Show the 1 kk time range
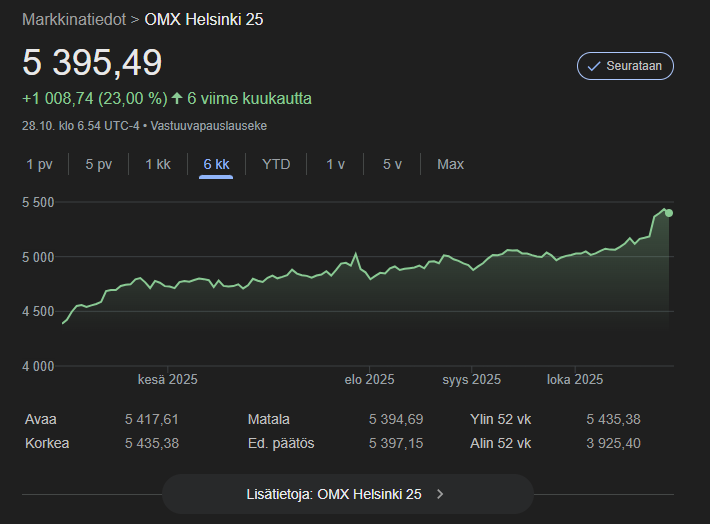Image resolution: width=710 pixels, height=524 pixels. pyautogui.click(x=158, y=164)
